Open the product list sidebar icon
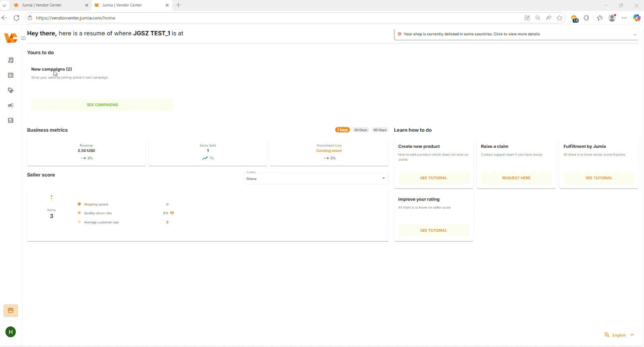Viewport: 644px width, 347px height. pyautogui.click(x=11, y=75)
